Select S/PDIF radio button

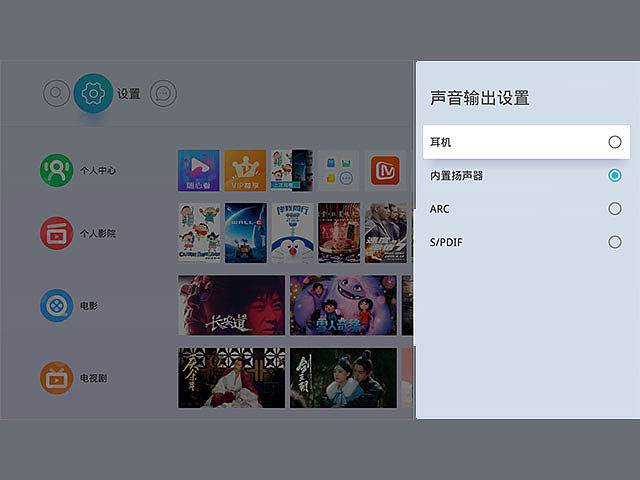click(x=615, y=242)
